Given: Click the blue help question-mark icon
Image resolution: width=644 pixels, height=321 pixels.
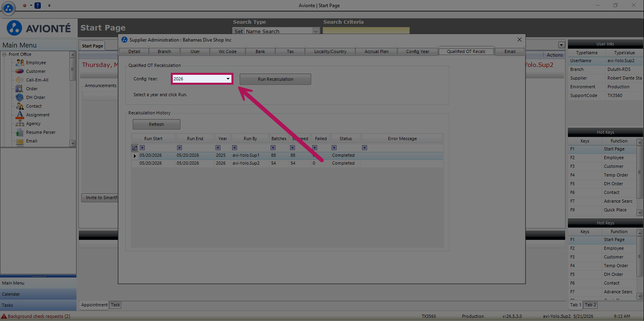Looking at the screenshot, I should point(38,6).
